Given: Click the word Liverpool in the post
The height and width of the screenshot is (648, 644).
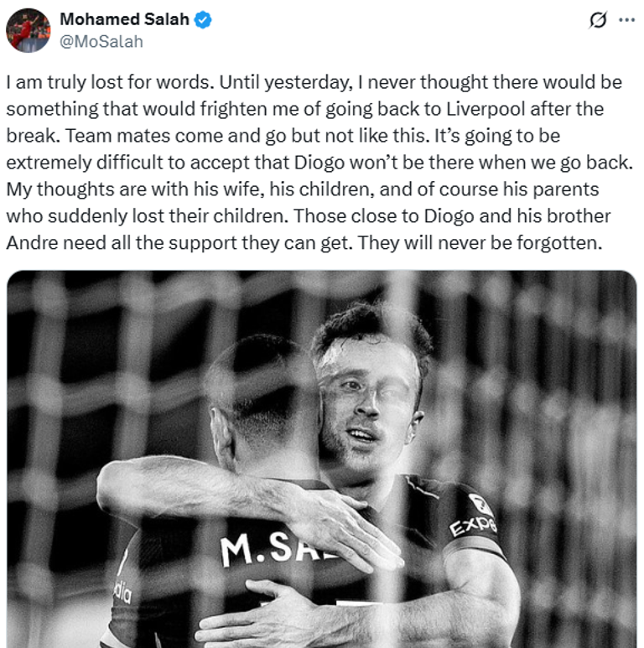Looking at the screenshot, I should 486,109.
